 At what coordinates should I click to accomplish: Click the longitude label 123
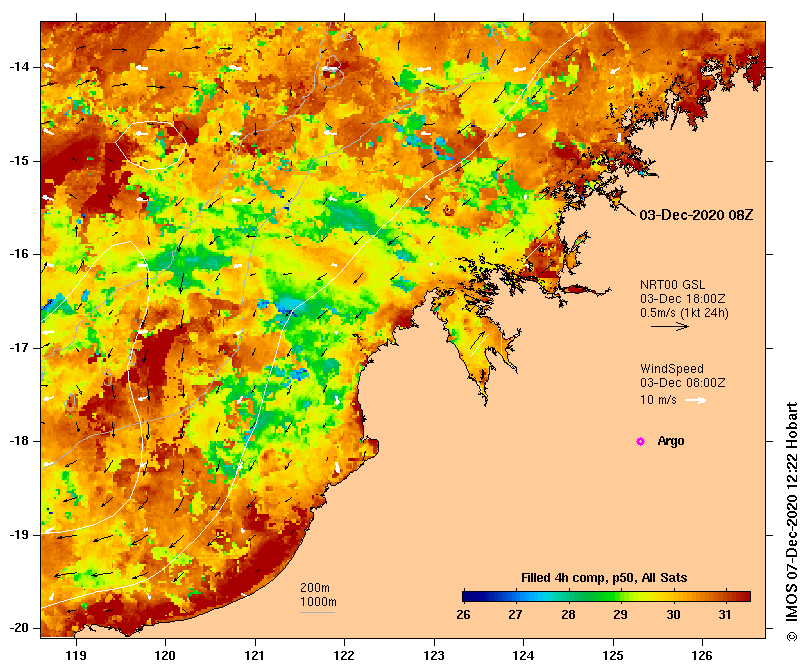tap(434, 656)
